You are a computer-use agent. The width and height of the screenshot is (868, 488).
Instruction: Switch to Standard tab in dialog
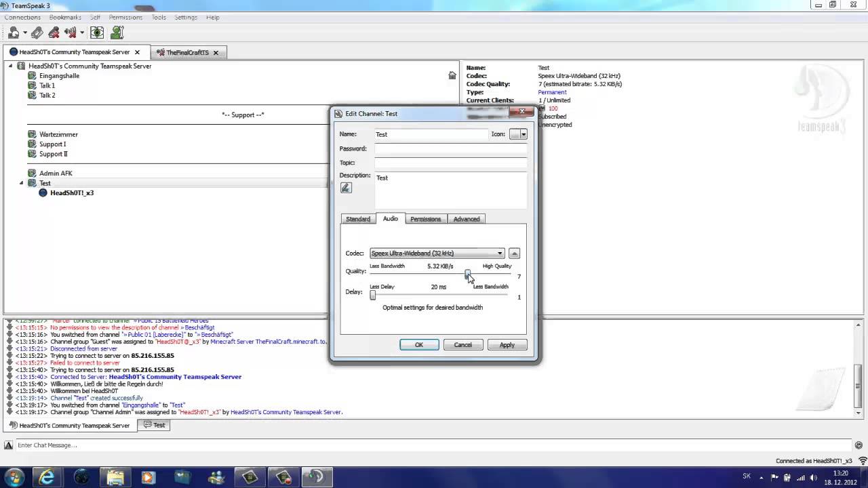(x=358, y=219)
